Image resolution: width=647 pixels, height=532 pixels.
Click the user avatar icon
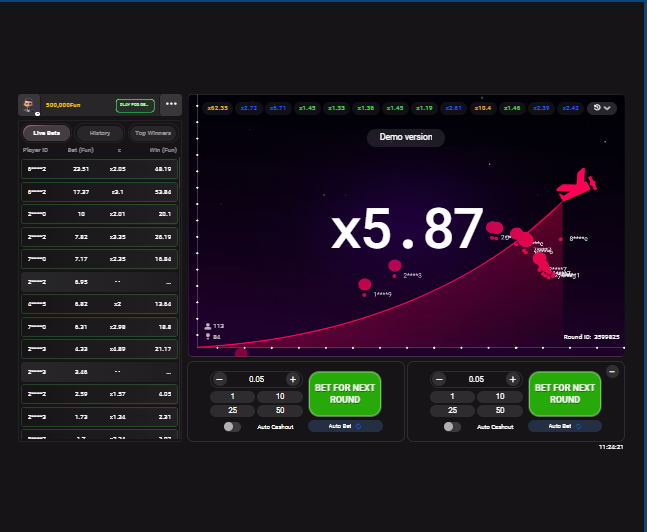click(x=30, y=105)
